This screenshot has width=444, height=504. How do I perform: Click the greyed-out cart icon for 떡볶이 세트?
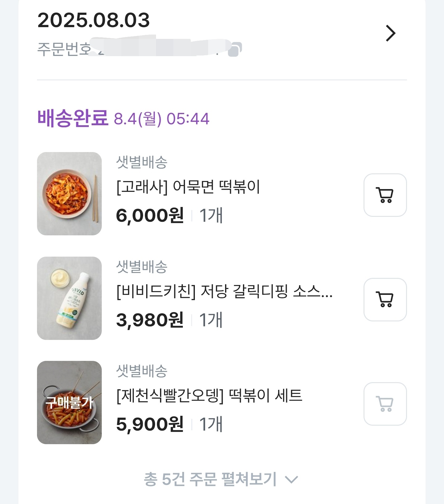(385, 404)
